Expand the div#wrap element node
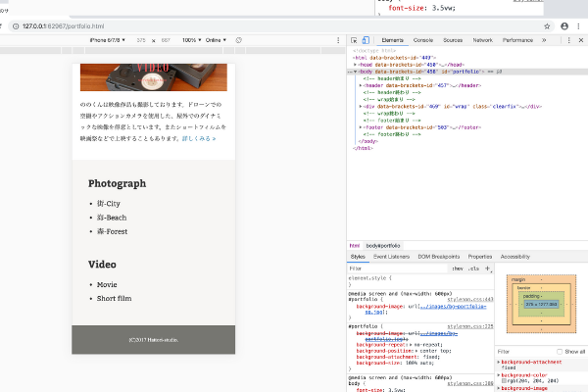The height and width of the screenshot is (392, 588). 361,107
